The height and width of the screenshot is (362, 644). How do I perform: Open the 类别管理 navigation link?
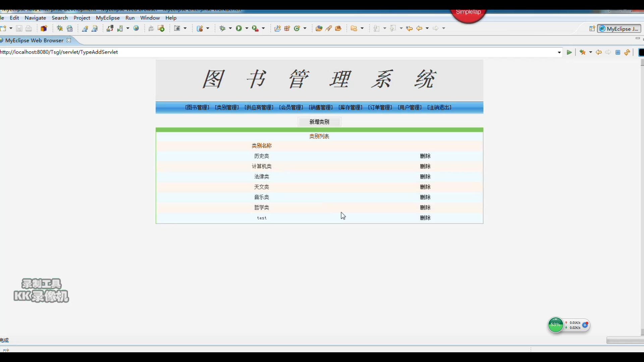(227, 107)
